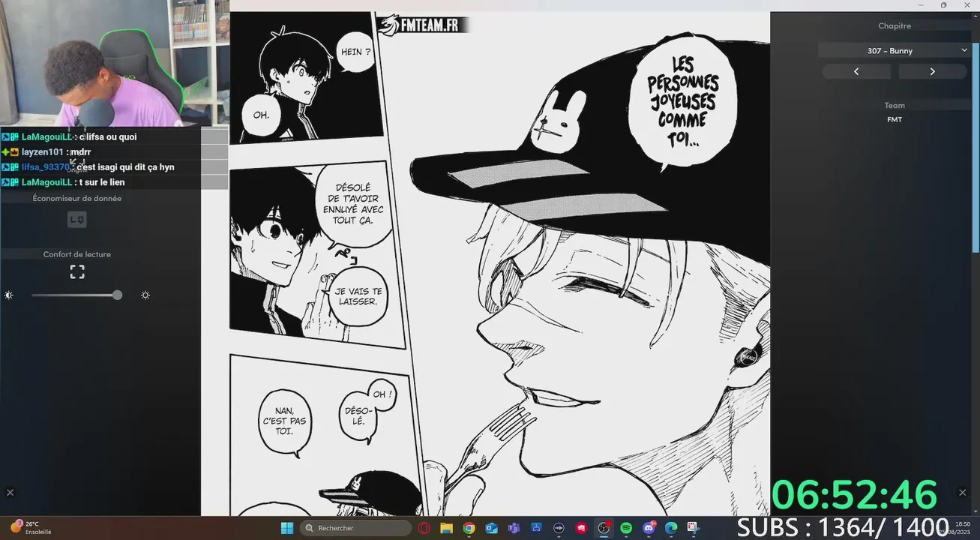980x540 pixels.
Task: Open Discord from the taskbar
Action: click(649, 528)
